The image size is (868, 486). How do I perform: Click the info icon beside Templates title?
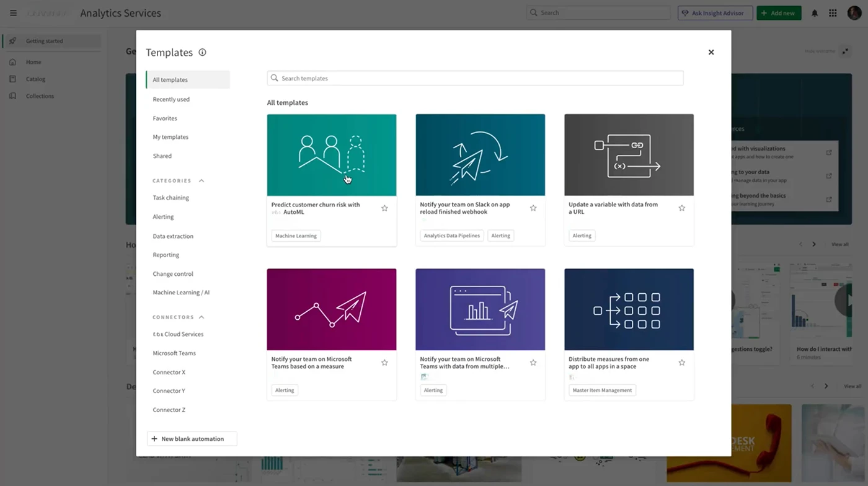pos(202,53)
